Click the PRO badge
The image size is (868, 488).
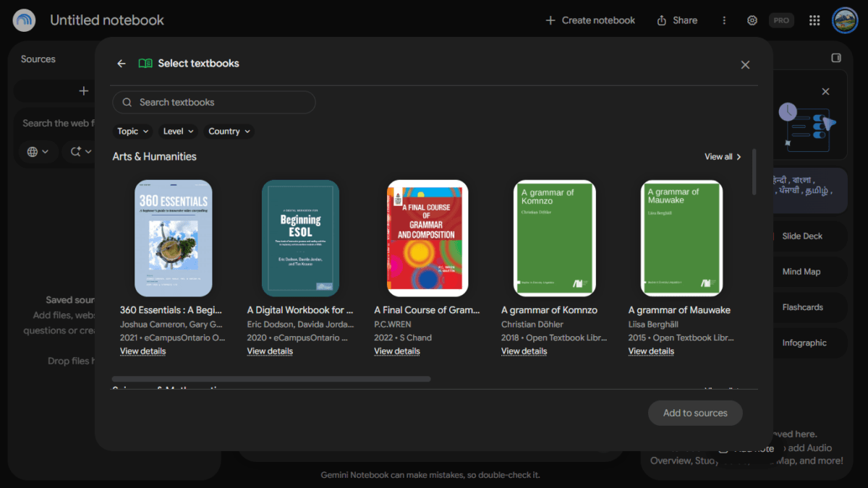(781, 20)
